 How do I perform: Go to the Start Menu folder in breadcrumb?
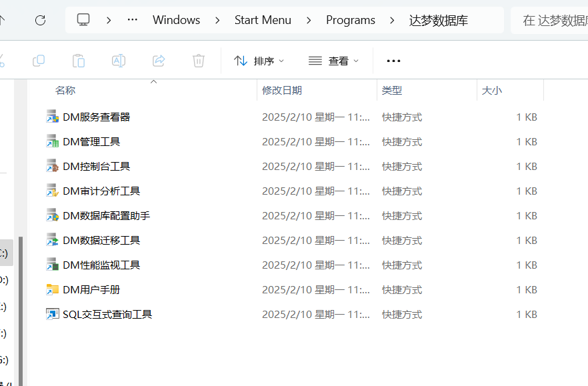pyautogui.click(x=263, y=20)
